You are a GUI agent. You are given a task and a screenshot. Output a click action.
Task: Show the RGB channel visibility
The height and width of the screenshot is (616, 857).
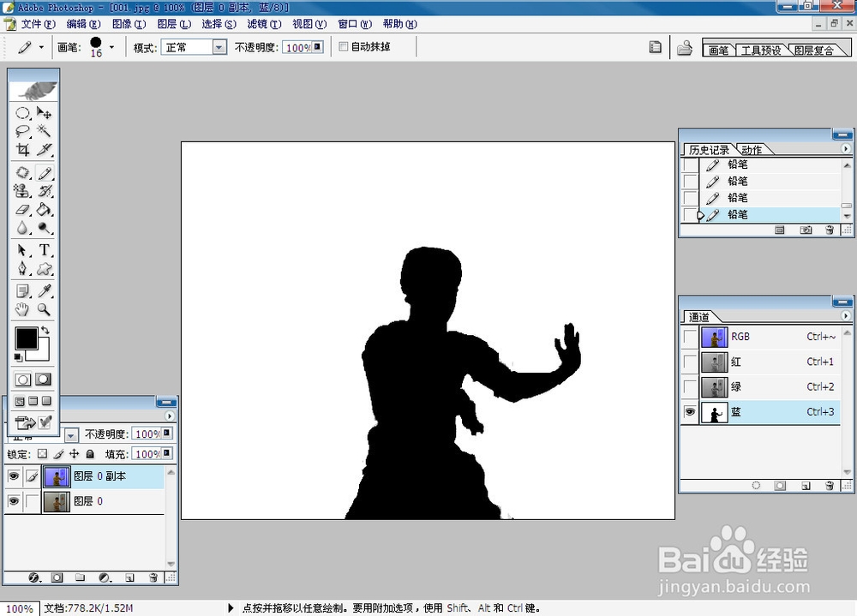(x=690, y=337)
